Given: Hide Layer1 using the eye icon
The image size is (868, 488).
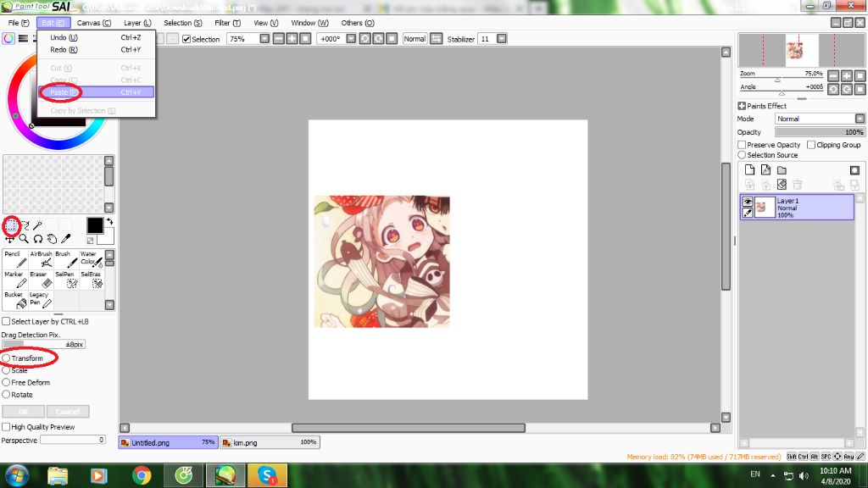Looking at the screenshot, I should coord(748,202).
